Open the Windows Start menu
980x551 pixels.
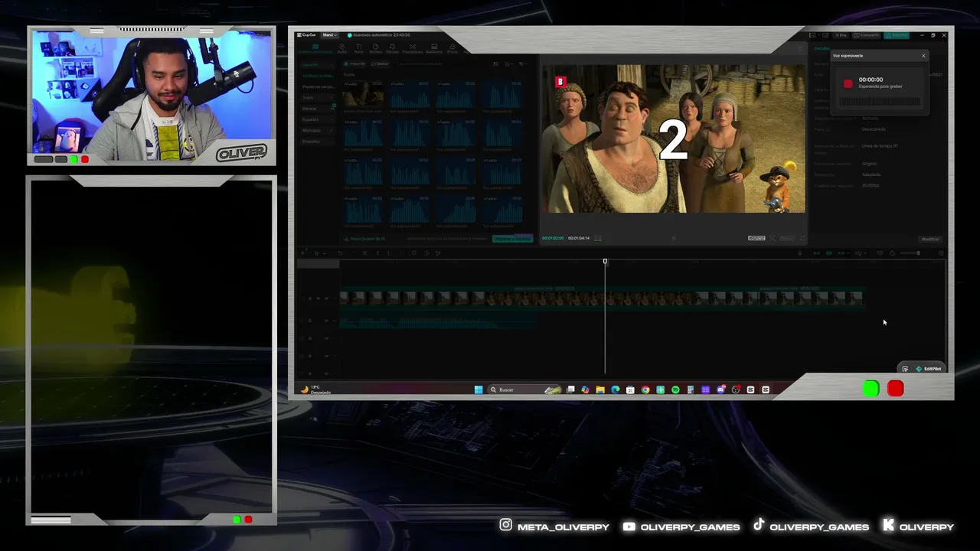point(479,390)
